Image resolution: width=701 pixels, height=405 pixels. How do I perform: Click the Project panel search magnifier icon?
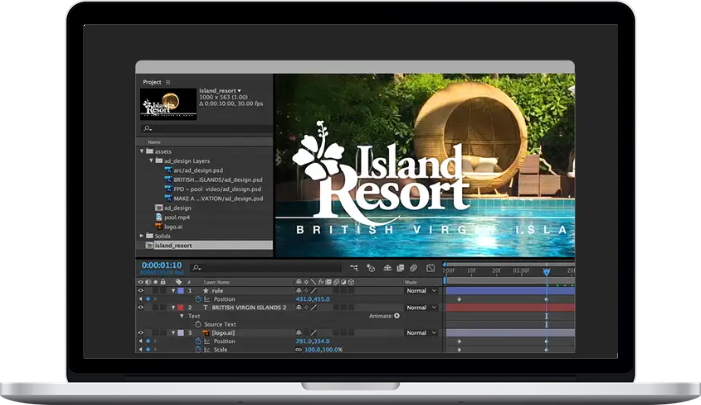tap(147, 128)
